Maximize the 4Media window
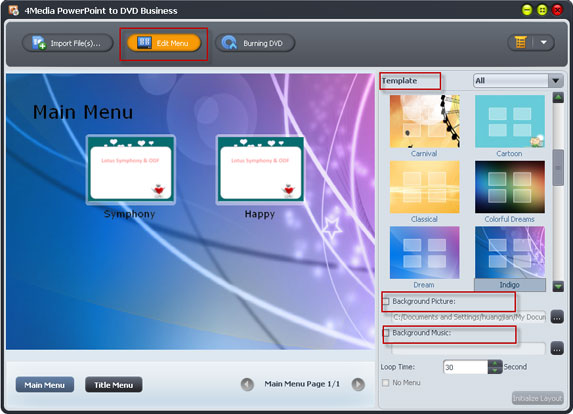This screenshot has height=414, width=573. [542, 10]
